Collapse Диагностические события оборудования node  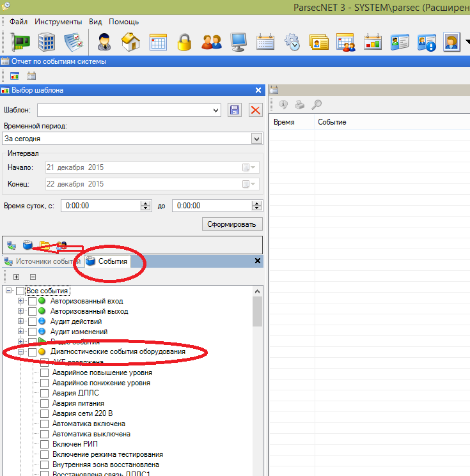(20, 352)
